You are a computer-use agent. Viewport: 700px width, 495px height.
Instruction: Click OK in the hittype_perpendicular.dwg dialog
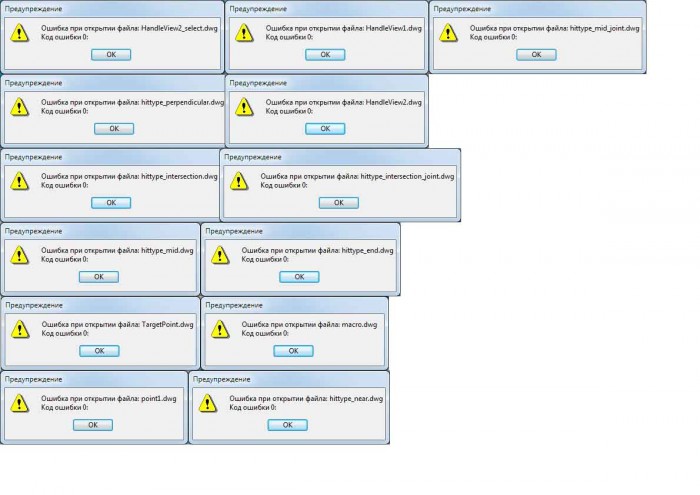click(x=114, y=129)
